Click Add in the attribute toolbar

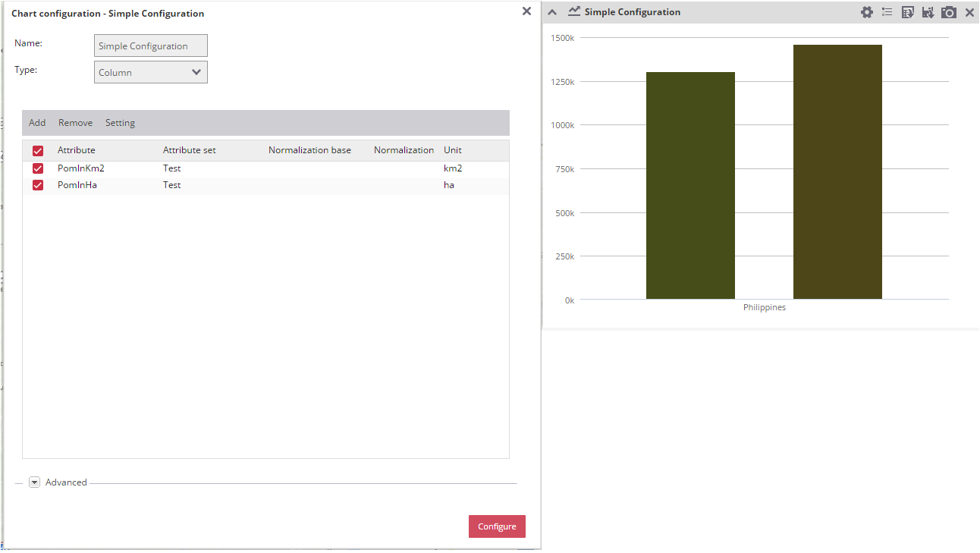click(37, 123)
